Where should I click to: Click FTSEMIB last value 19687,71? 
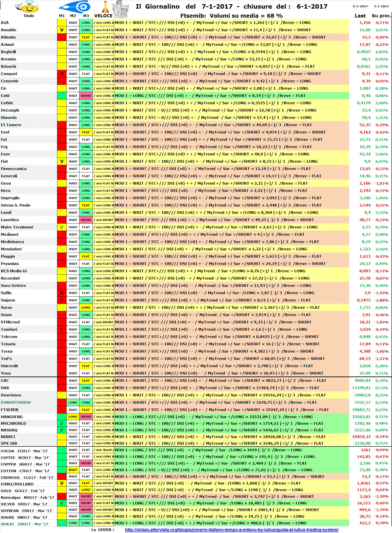[x=361, y=410]
